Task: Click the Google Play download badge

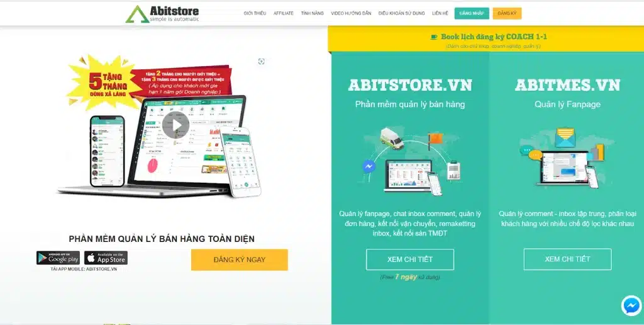Action: coord(58,258)
